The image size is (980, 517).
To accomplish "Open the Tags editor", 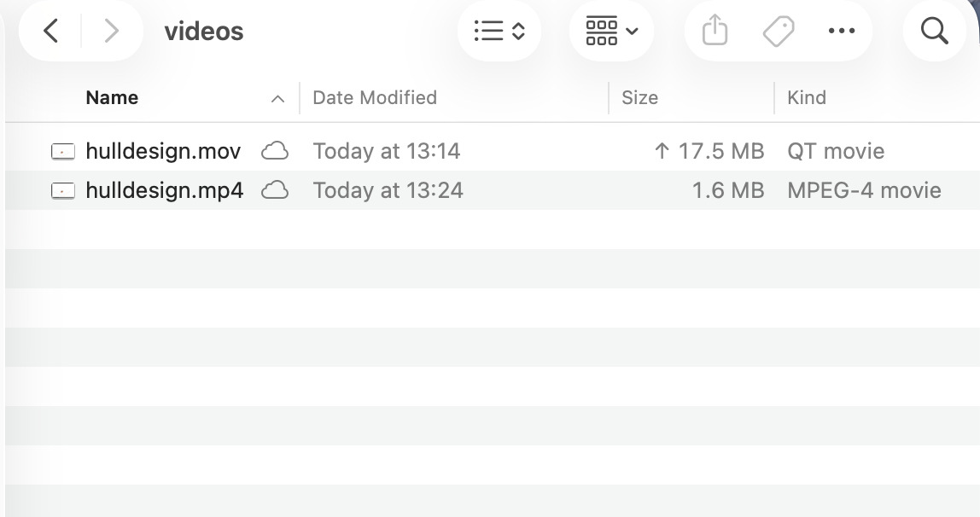I will tap(778, 32).
